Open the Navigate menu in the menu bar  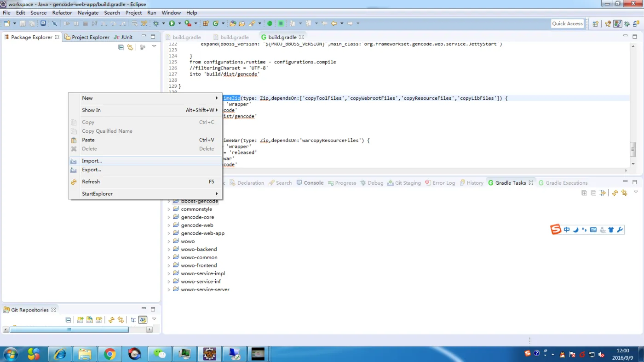88,13
